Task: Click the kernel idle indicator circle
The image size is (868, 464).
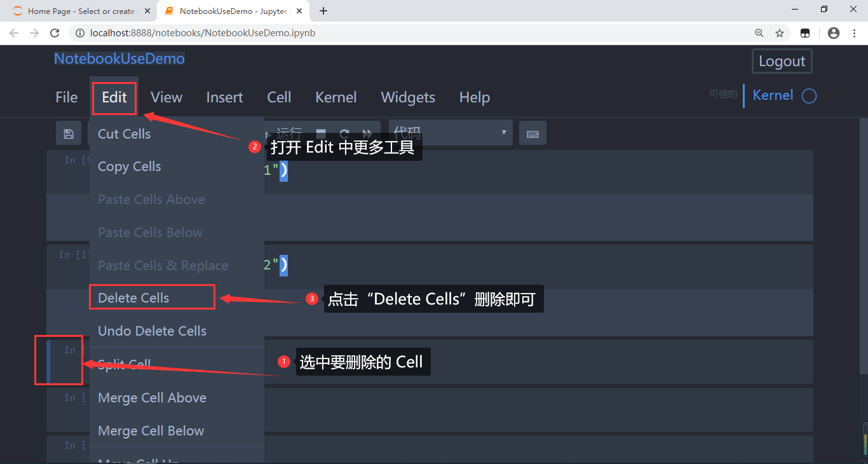Action: (809, 96)
